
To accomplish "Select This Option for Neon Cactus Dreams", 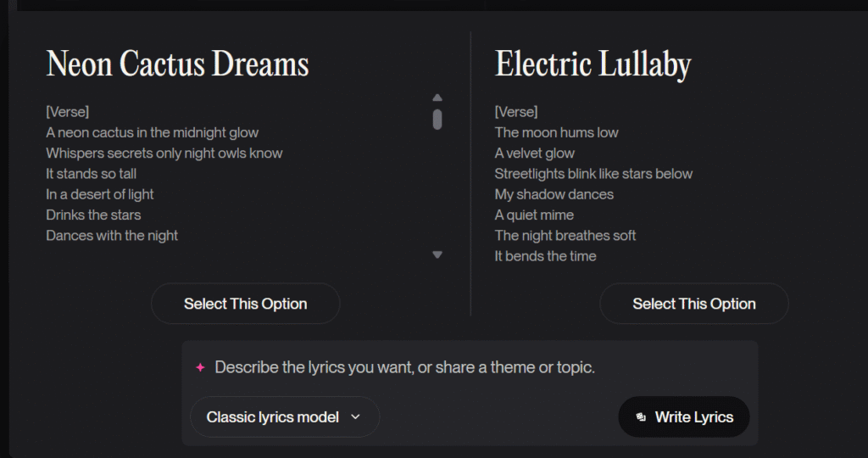I will pos(245,304).
